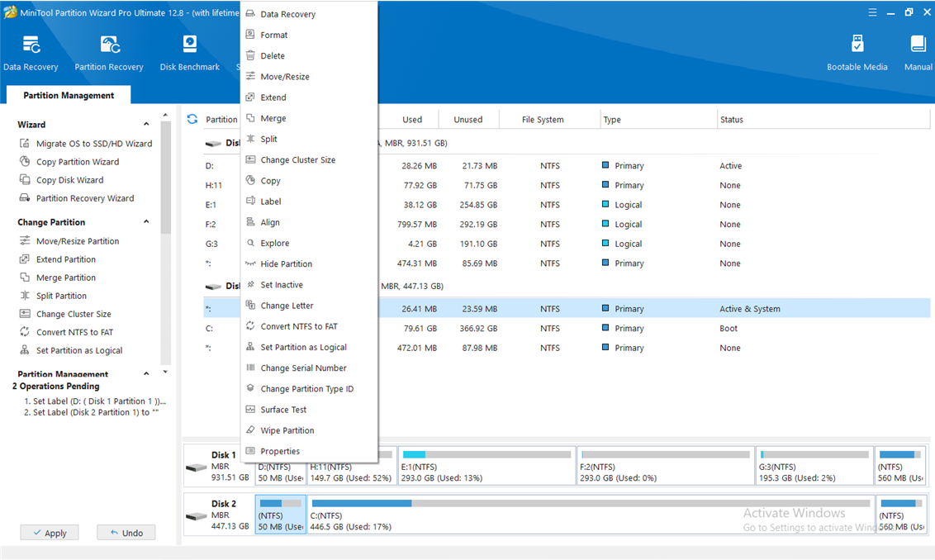The width and height of the screenshot is (935, 560).
Task: Choose Convert NTFS to FAT in context menu
Action: click(309, 327)
